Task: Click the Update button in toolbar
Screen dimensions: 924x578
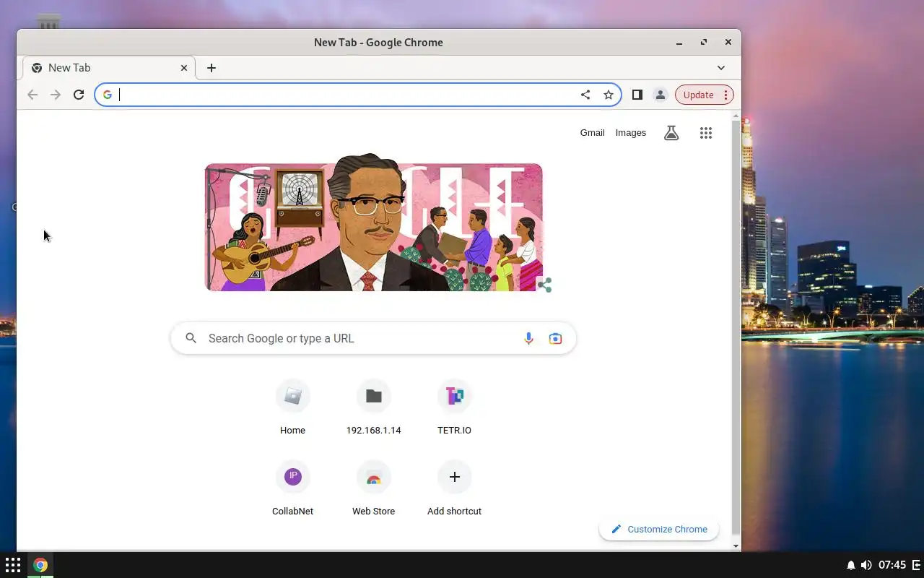Action: (698, 95)
